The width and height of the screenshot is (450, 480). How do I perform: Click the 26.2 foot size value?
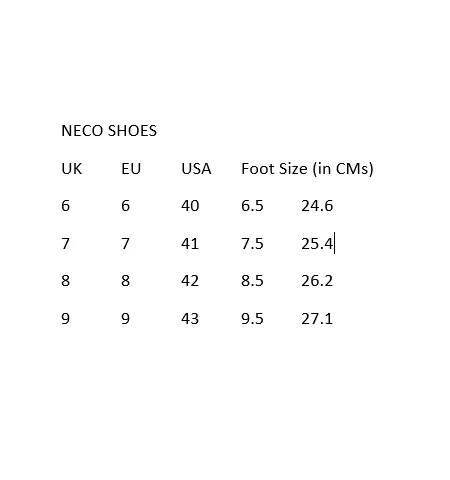point(317,281)
